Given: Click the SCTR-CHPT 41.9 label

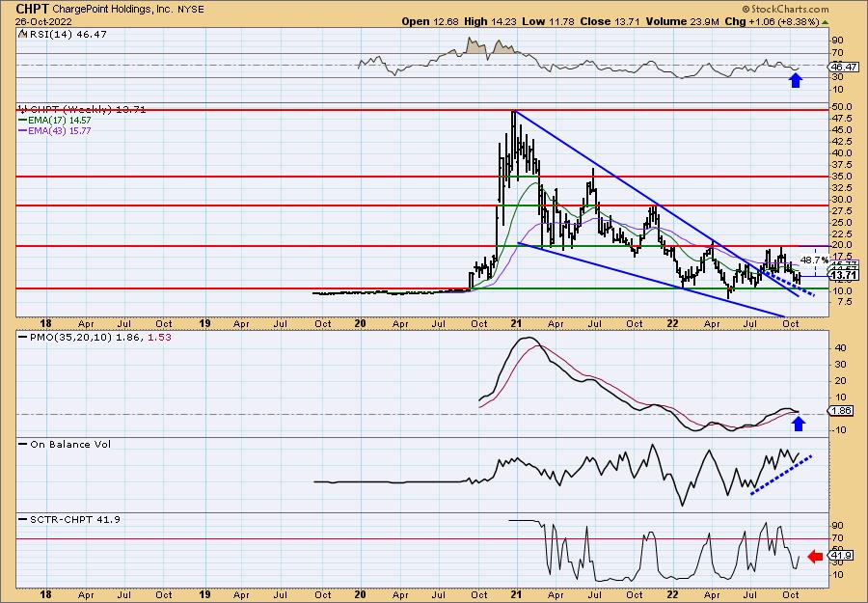Looking at the screenshot, I should click(75, 519).
